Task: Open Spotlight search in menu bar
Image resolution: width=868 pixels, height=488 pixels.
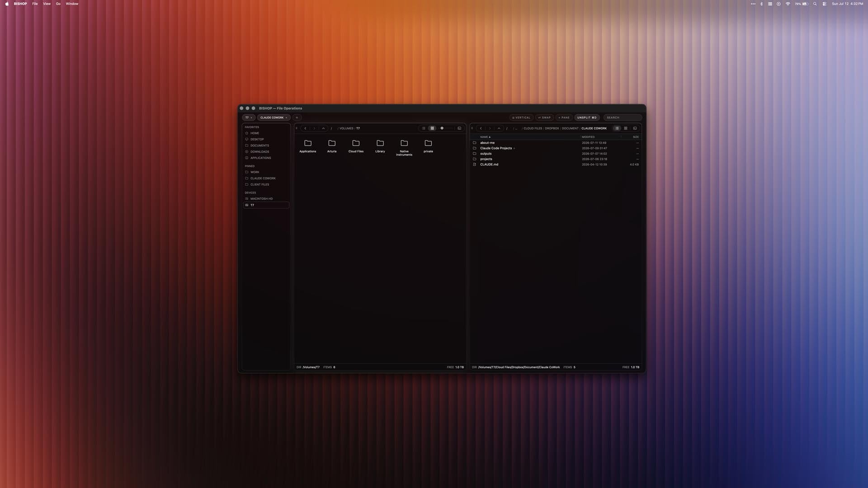Action: (x=815, y=4)
